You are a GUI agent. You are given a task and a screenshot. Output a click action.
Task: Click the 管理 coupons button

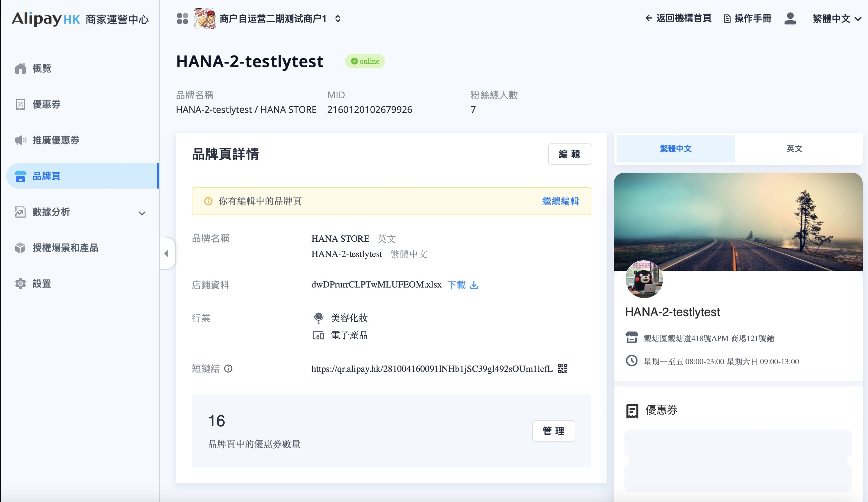click(x=553, y=431)
